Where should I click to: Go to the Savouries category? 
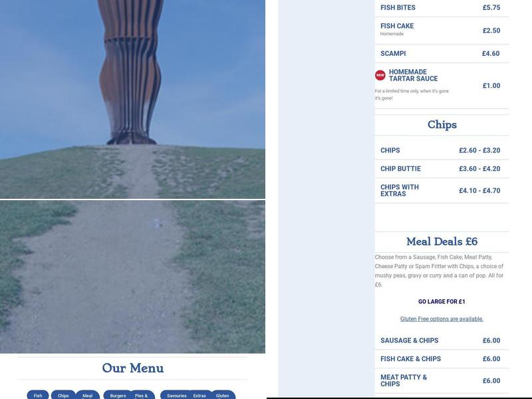click(176, 395)
